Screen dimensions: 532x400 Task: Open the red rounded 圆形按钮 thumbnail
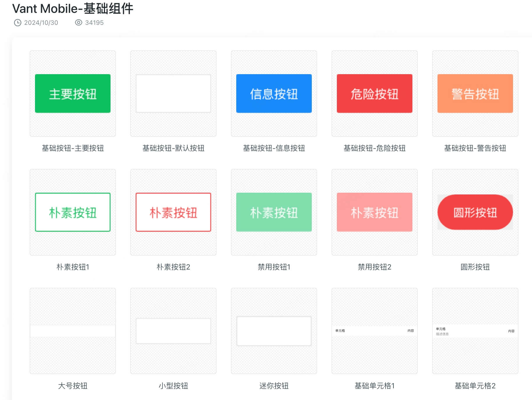[x=475, y=212]
